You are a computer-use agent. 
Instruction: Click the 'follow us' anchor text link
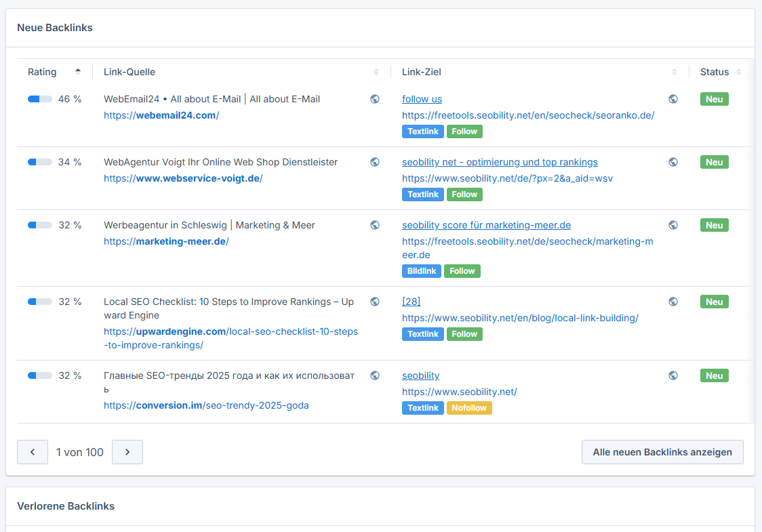422,99
